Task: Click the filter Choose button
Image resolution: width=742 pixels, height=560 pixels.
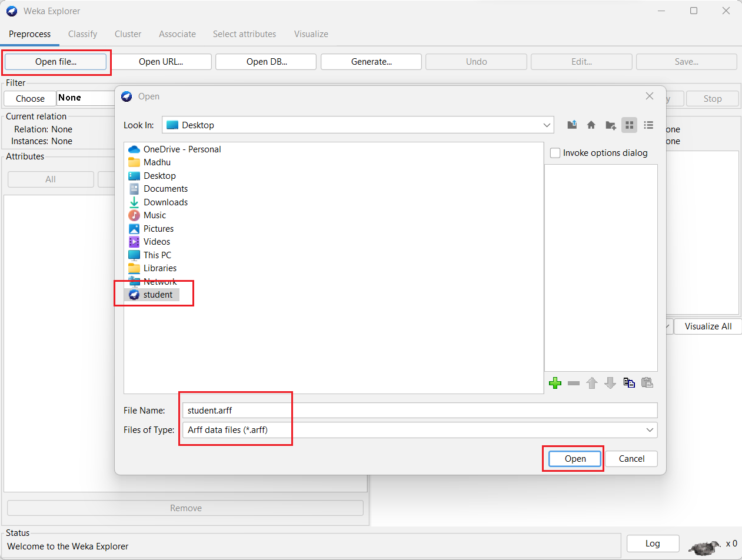Action: 30,99
